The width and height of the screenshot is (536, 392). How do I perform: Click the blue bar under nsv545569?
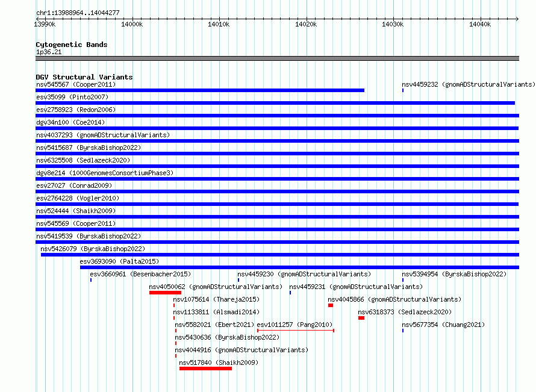coord(277,229)
